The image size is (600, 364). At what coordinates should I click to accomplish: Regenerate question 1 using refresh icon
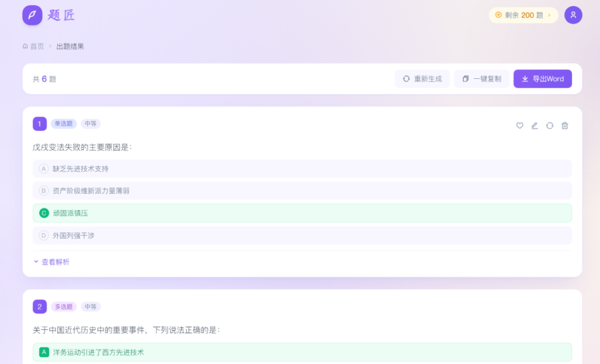point(549,125)
